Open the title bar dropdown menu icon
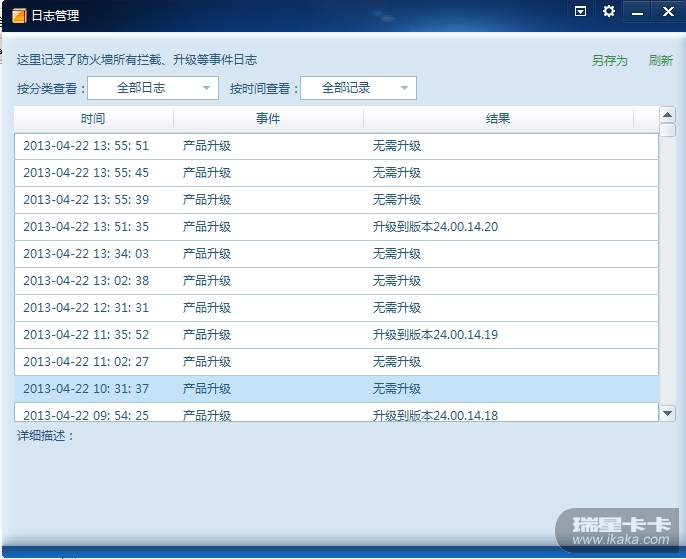This screenshot has width=686, height=559. click(581, 11)
